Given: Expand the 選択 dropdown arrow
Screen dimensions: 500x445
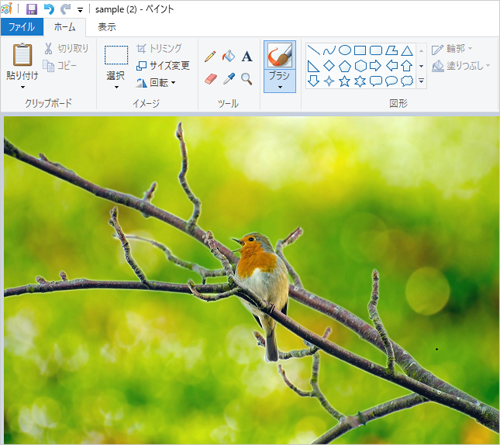Looking at the screenshot, I should point(116,87).
